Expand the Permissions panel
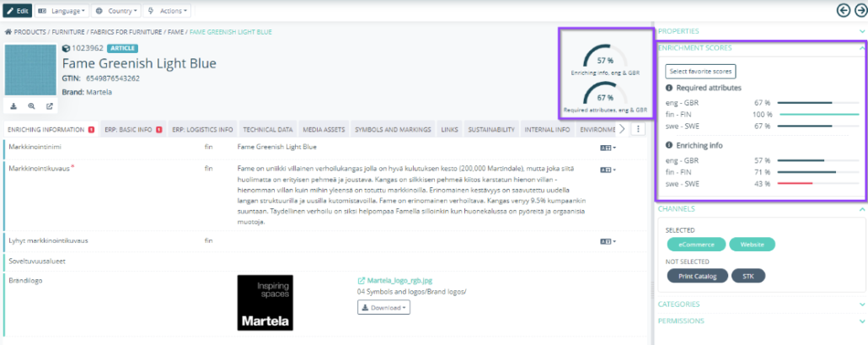The image size is (868, 345). click(761, 321)
